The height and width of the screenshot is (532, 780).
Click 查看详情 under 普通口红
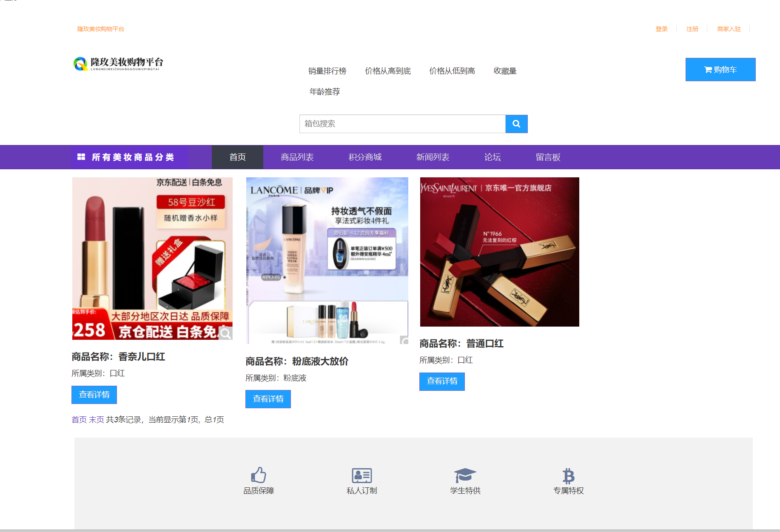pos(442,381)
